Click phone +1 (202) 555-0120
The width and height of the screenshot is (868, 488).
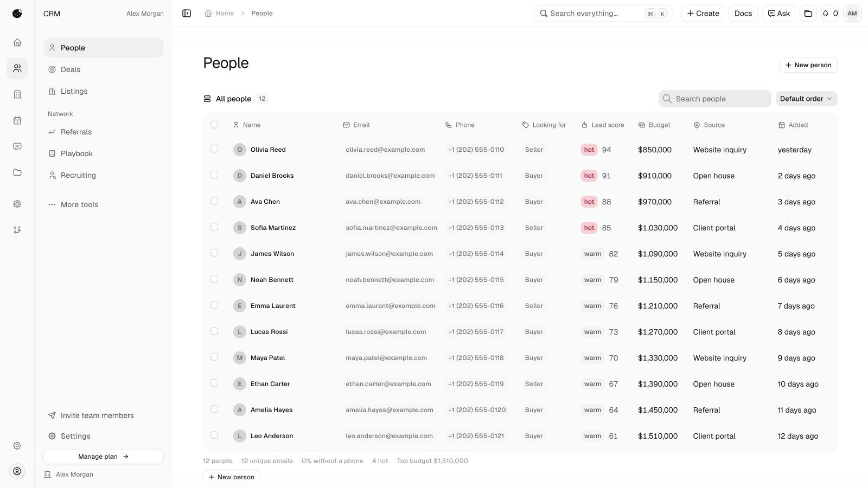coord(476,410)
